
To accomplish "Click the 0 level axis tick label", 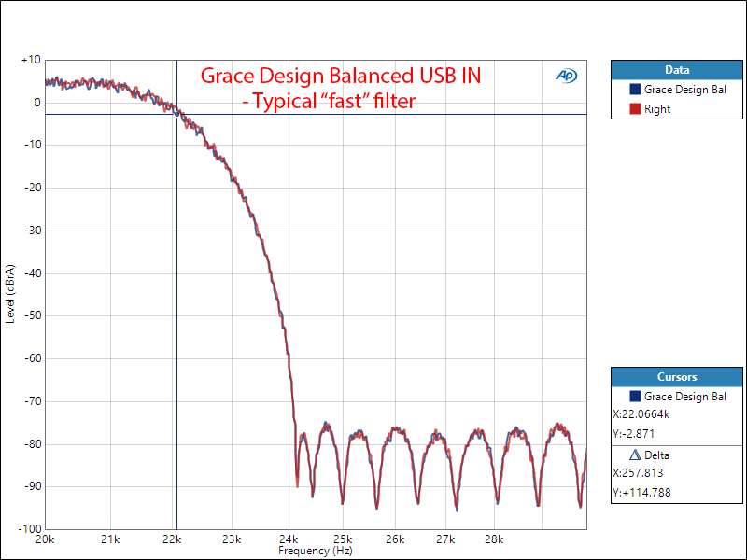I will tap(37, 103).
